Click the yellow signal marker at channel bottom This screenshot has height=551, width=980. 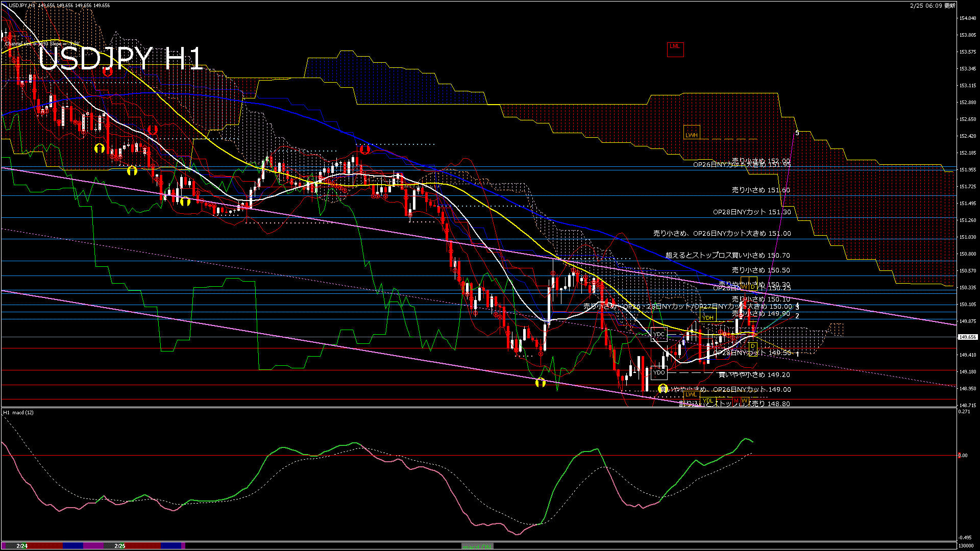coord(541,382)
